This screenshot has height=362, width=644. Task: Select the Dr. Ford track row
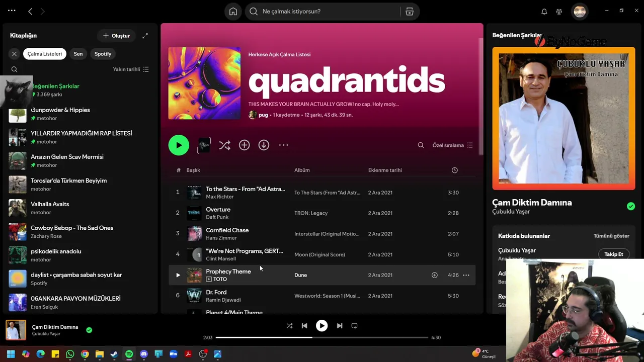pos(322,296)
